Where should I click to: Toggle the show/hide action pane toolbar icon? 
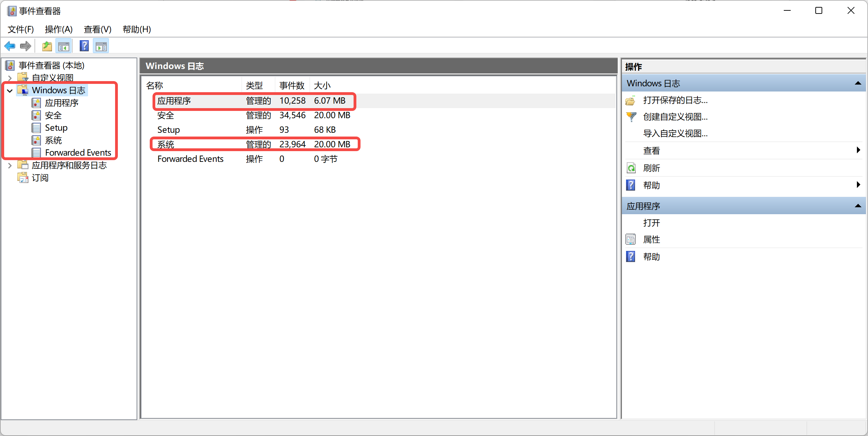click(101, 46)
